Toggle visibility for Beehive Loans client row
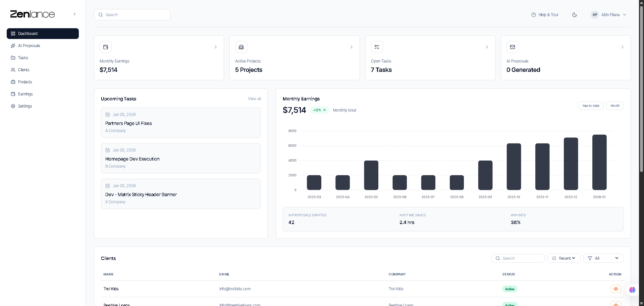 point(616,304)
